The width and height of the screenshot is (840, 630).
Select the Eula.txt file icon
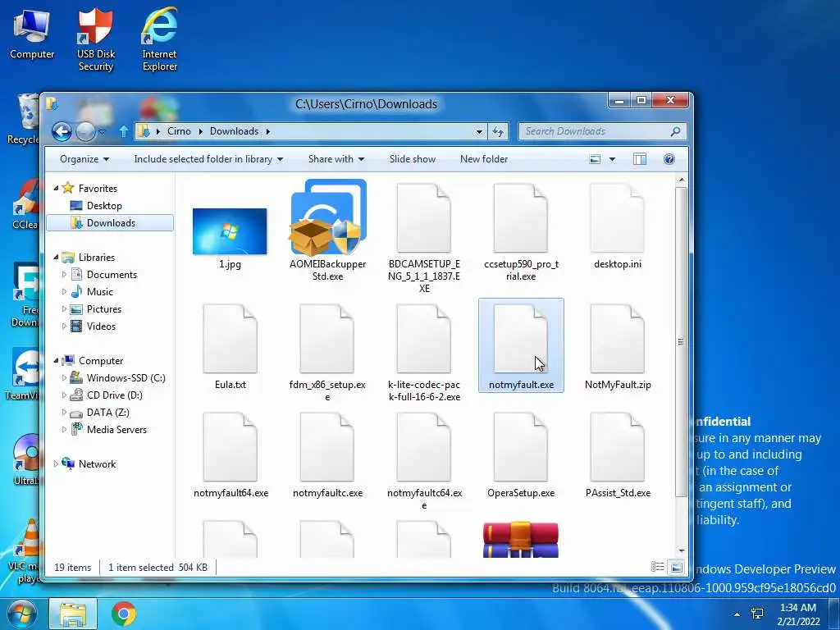[231, 339]
